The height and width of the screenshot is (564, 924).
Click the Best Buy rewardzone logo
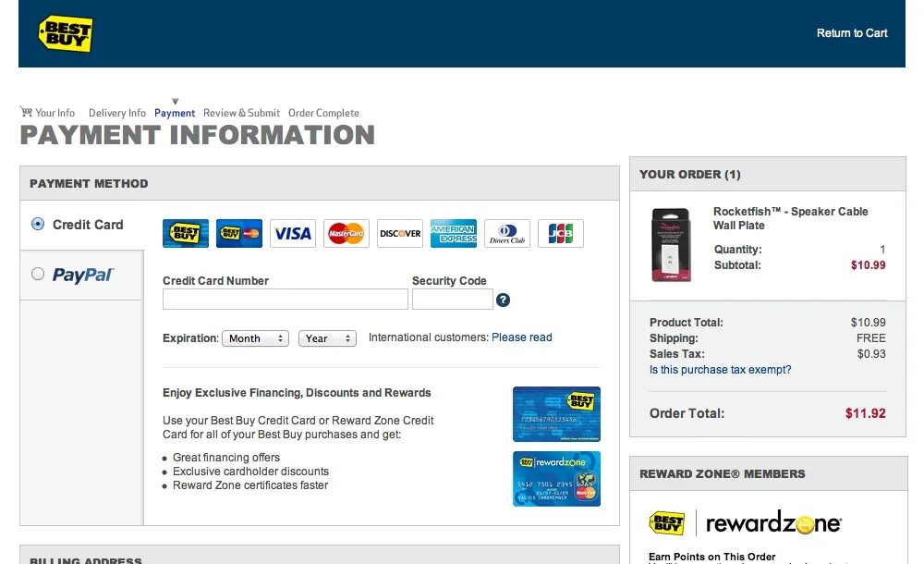(x=746, y=522)
